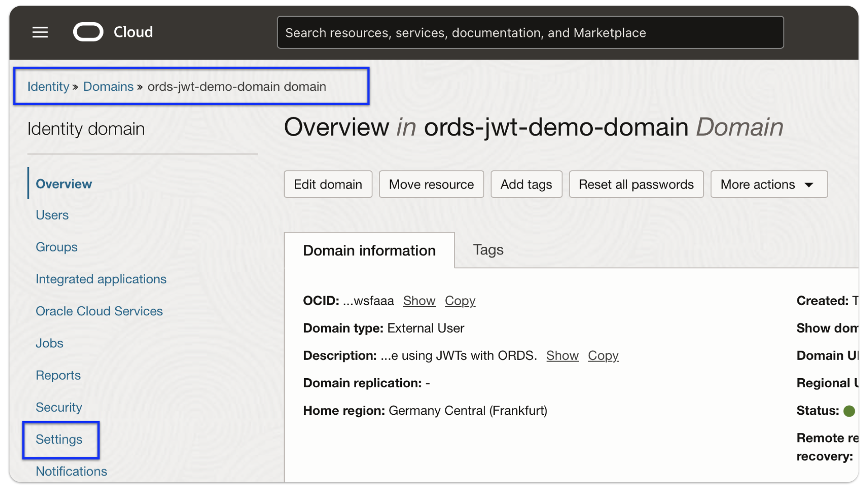This screenshot has height=488, width=868.
Task: Open the navigation hamburger menu
Action: 40,32
